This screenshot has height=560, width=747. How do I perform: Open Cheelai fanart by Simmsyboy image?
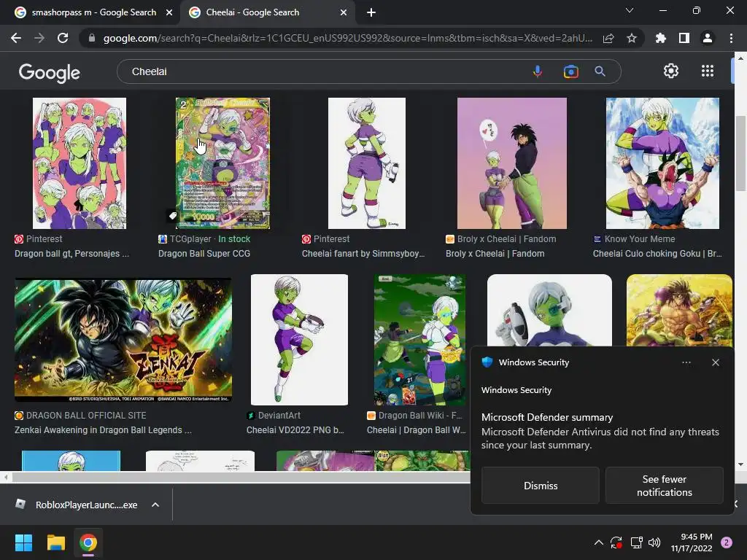point(367,163)
